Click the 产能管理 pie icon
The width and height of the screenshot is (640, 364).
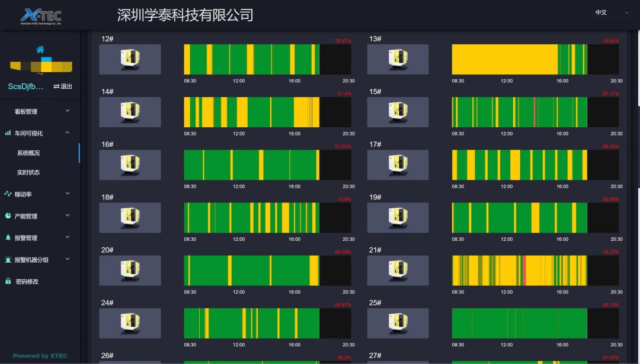(x=8, y=215)
